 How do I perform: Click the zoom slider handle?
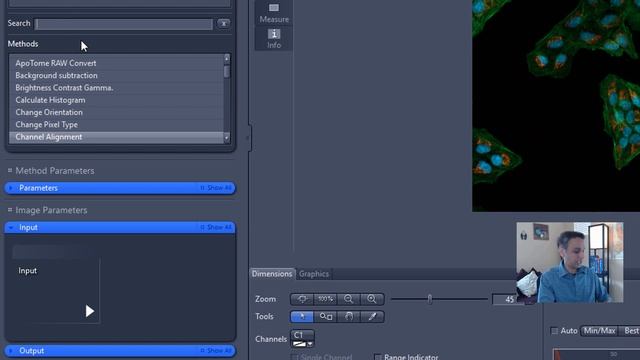pos(429,299)
